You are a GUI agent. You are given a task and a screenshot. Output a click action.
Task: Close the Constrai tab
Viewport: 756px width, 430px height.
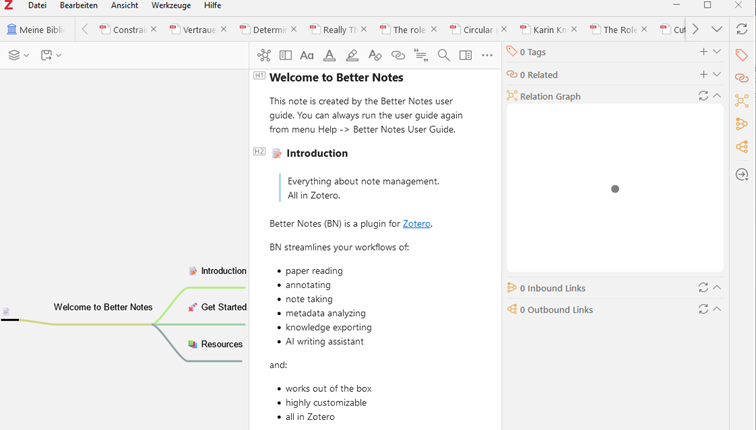click(x=153, y=29)
